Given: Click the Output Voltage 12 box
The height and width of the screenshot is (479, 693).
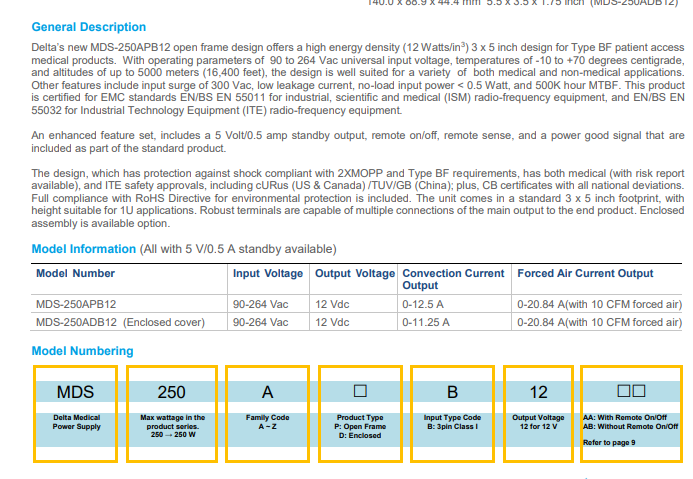Looking at the screenshot, I should point(538,392).
